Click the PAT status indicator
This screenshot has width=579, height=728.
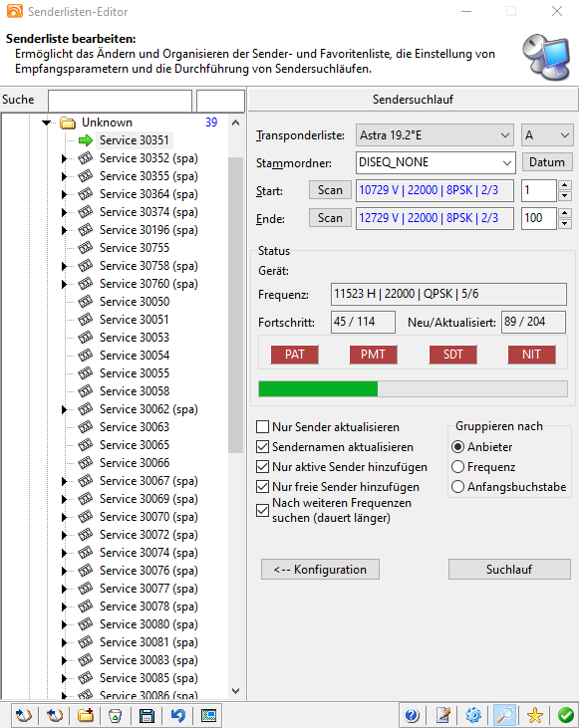point(295,355)
